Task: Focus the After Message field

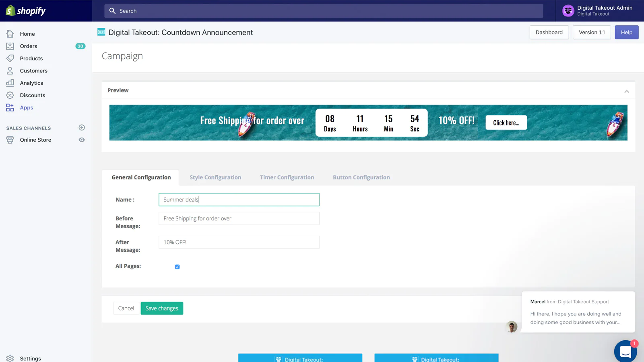Action: point(239,242)
